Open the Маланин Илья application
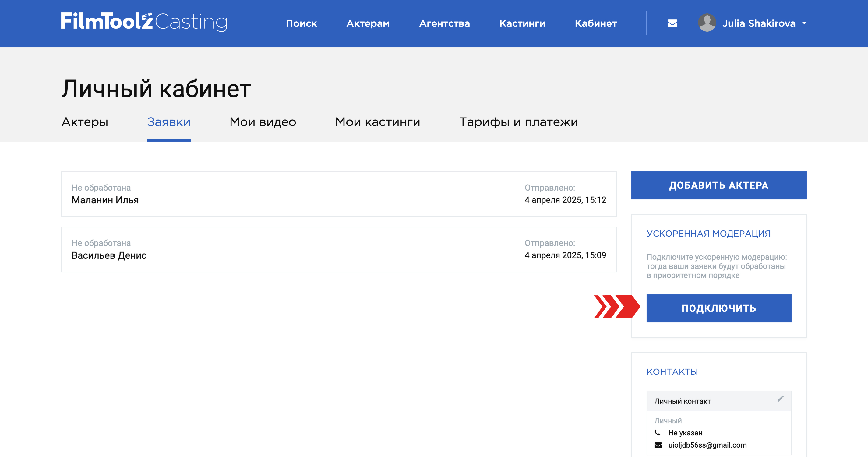The height and width of the screenshot is (457, 868). click(339, 194)
